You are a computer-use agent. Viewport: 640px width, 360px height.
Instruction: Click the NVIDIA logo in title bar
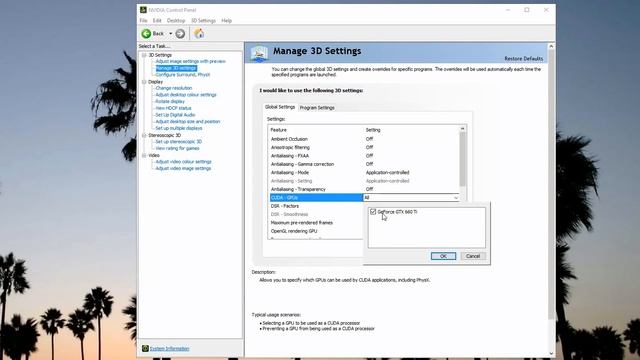(143, 10)
